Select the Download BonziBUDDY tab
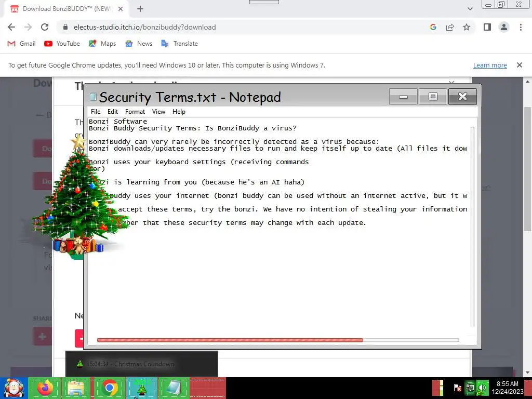The image size is (532, 399). coord(66,9)
